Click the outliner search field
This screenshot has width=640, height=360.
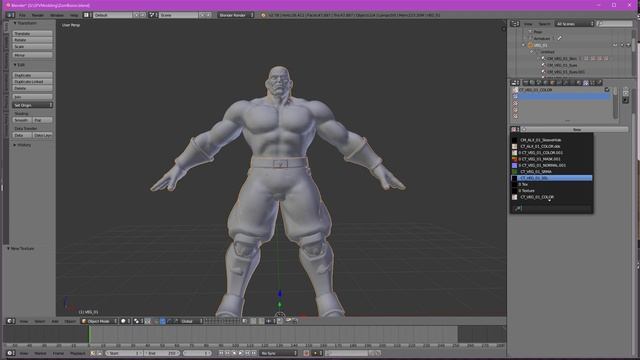pos(614,24)
